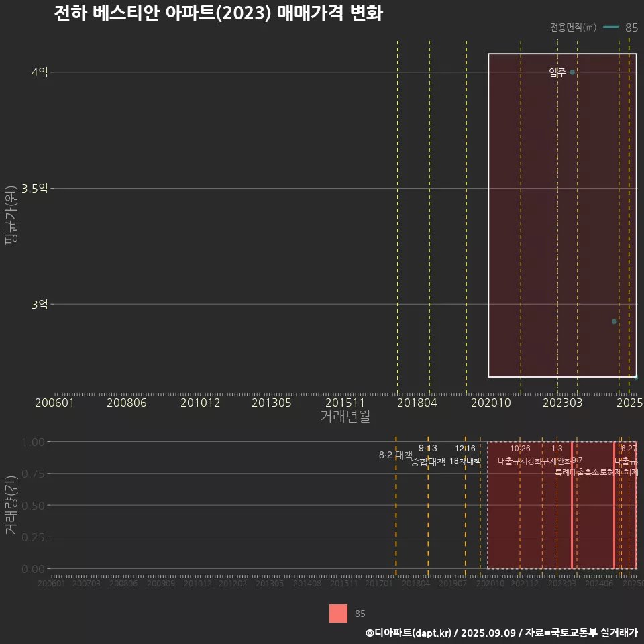Click the 4억 y-axis label
Image resolution: width=644 pixels, height=644 pixels.
40,72
